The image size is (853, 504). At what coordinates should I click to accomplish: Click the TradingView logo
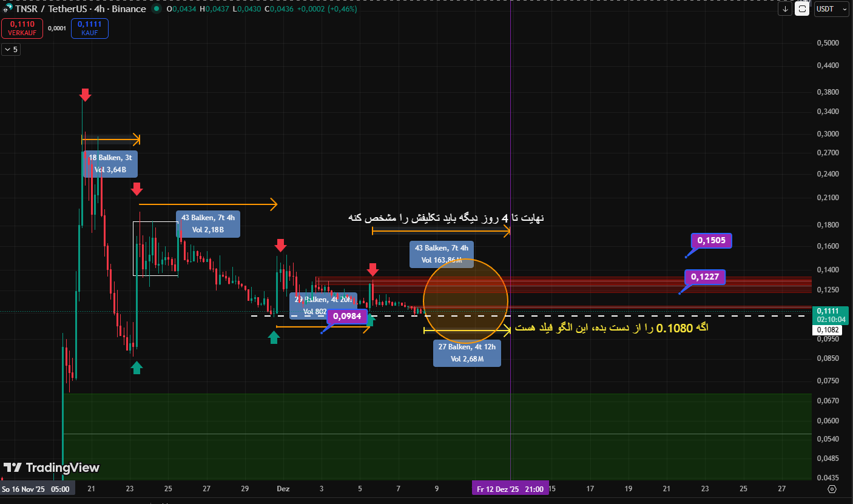(51, 468)
